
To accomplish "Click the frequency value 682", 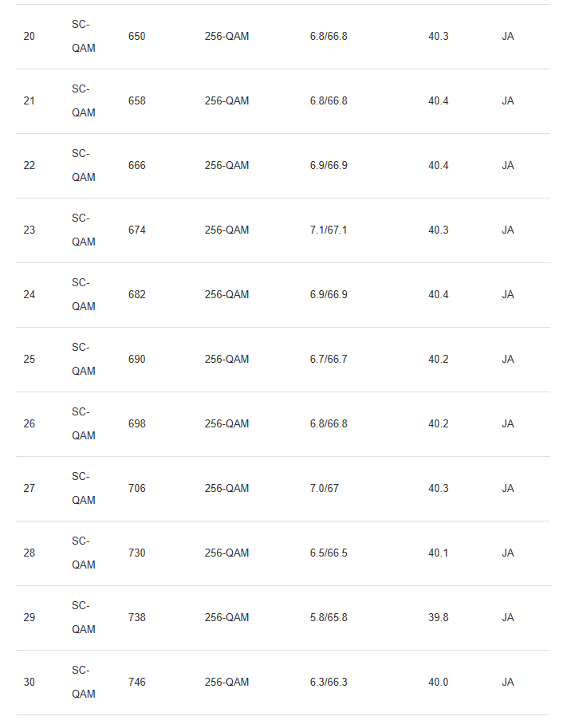I will tap(137, 295).
